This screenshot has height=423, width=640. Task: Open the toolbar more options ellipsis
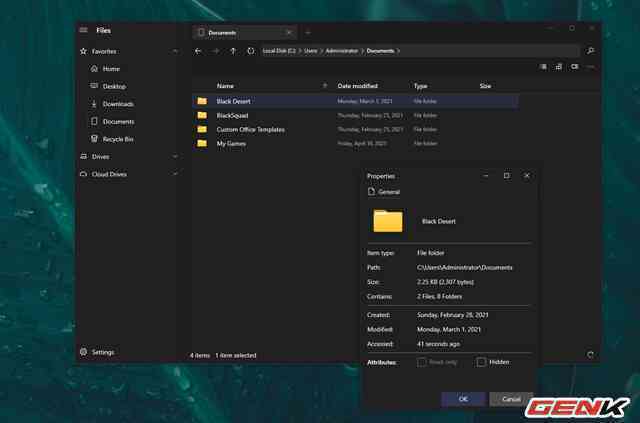[x=590, y=67]
